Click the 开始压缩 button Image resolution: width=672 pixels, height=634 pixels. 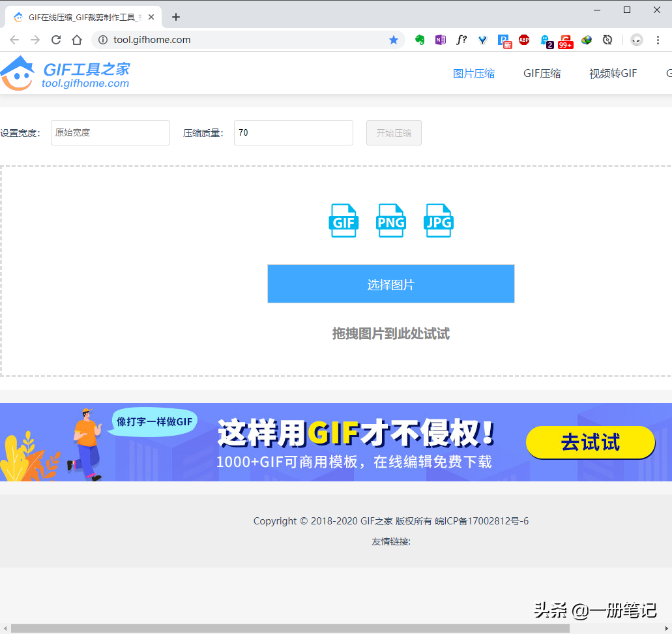pos(394,133)
